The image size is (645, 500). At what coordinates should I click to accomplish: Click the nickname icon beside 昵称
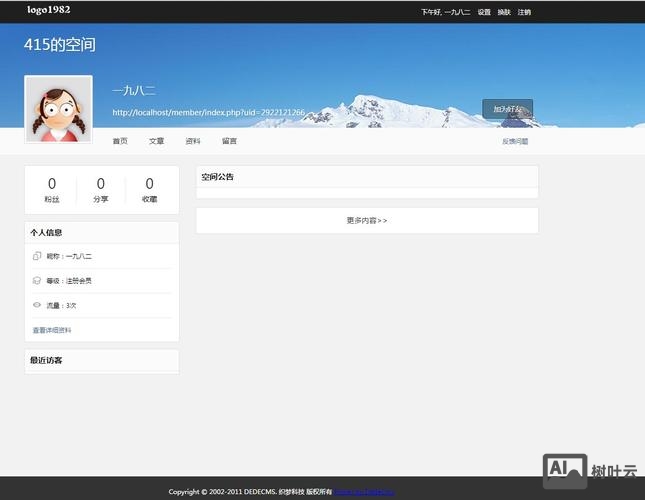click(37, 256)
